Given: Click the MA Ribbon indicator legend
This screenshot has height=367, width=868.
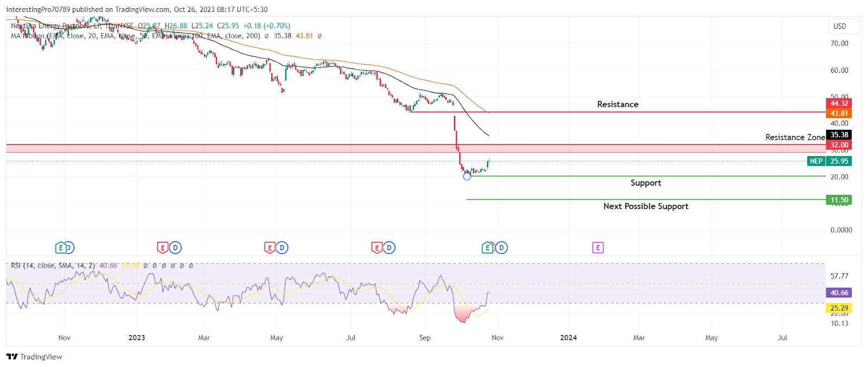Looking at the screenshot, I should [136, 36].
